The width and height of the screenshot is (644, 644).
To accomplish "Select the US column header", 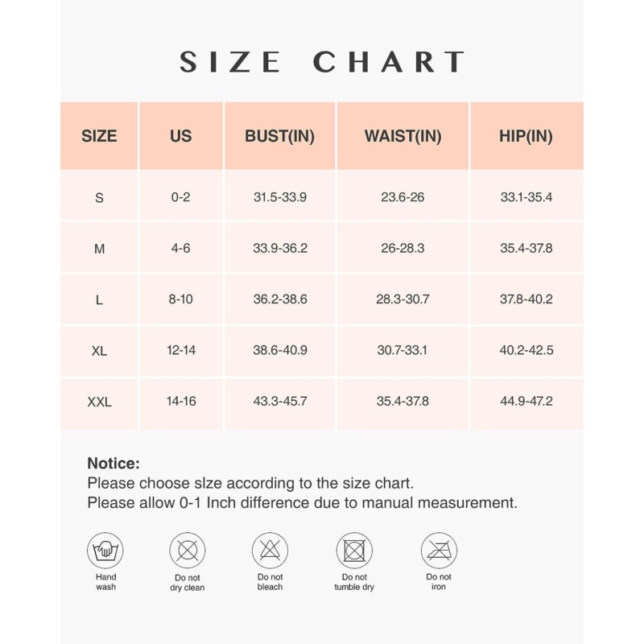I will [181, 136].
